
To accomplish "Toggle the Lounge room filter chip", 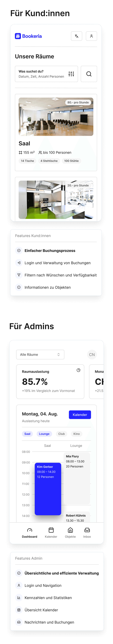I will (44, 434).
